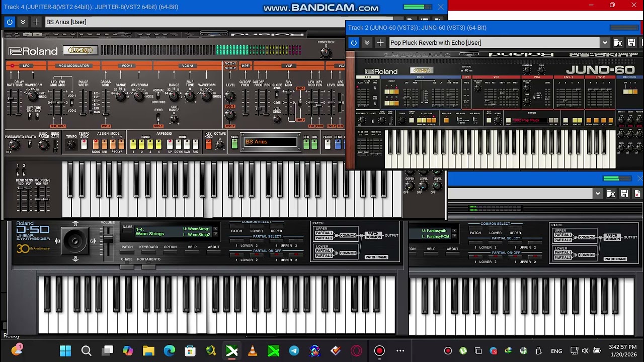Viewport: 644px width, 362px height.
Task: Open VLC media player from taskbar
Action: tap(253, 350)
